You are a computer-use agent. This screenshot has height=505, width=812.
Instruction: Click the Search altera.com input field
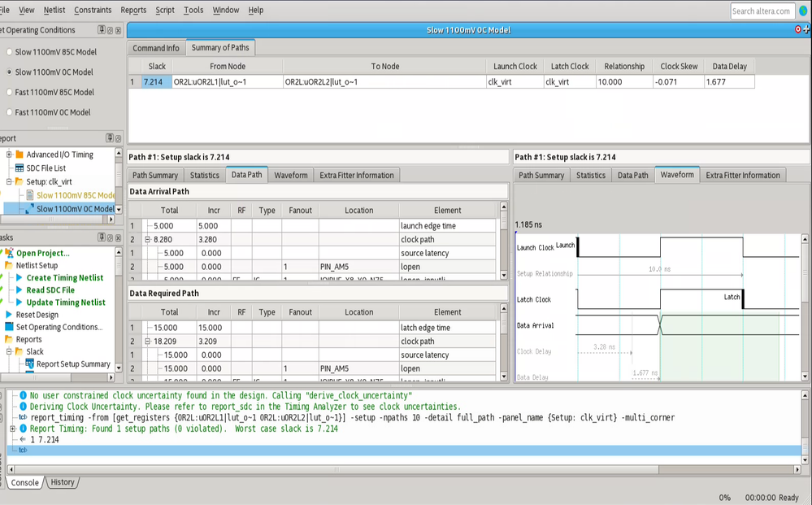(762, 11)
